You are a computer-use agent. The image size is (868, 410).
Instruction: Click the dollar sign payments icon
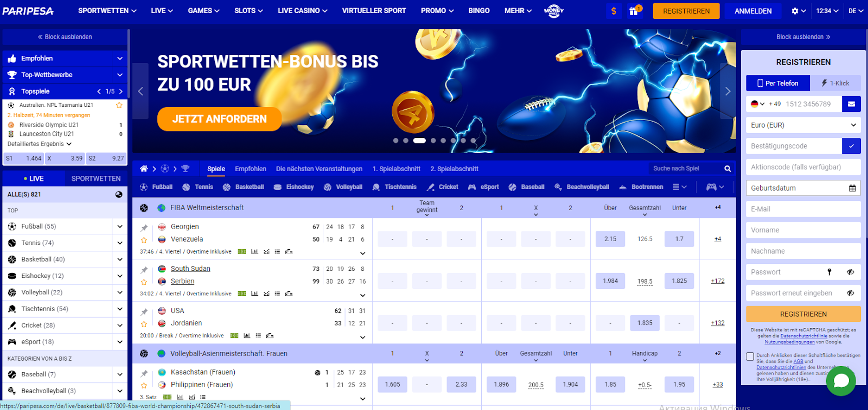tap(614, 11)
